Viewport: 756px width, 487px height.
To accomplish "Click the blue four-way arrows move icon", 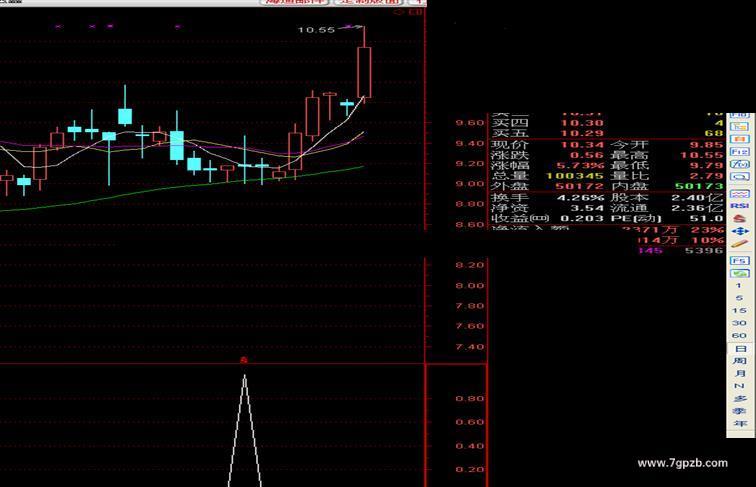I will click(740, 231).
